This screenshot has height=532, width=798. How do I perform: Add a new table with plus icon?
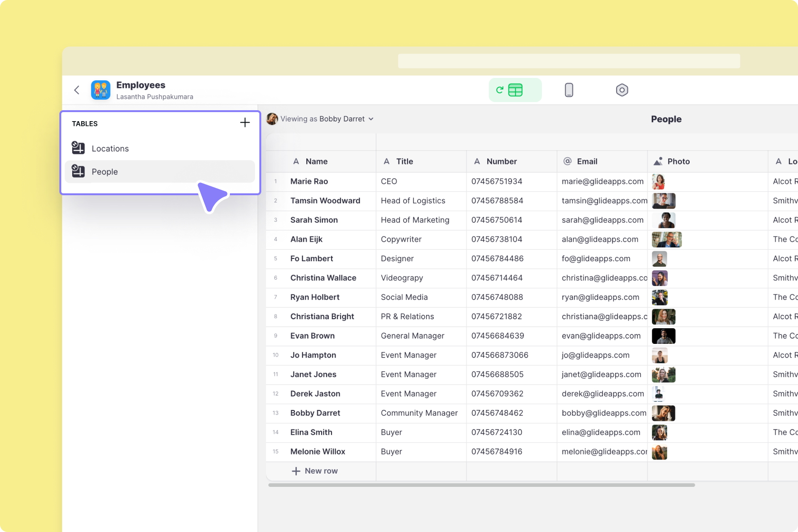click(245, 123)
